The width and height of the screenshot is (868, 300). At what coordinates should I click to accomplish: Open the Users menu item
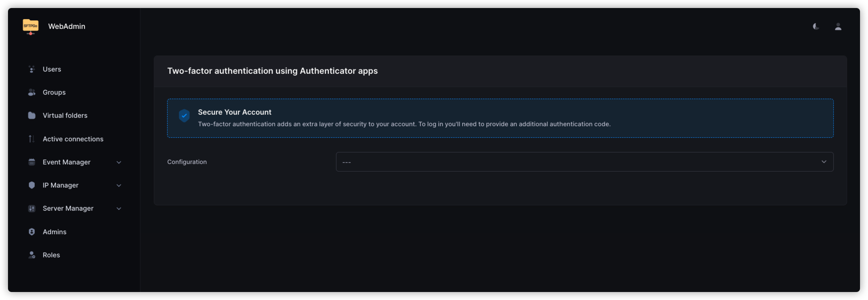click(x=52, y=69)
